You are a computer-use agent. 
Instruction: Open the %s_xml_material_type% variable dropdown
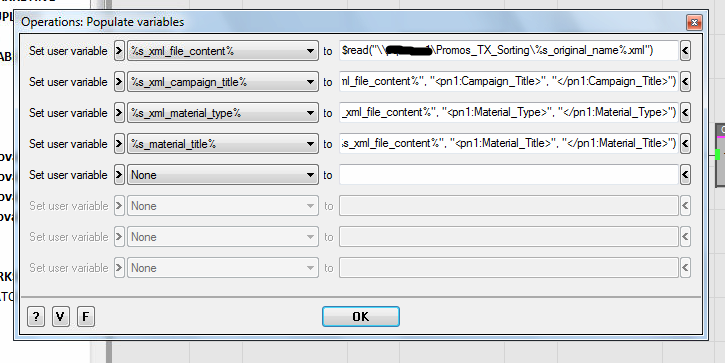tap(223, 113)
